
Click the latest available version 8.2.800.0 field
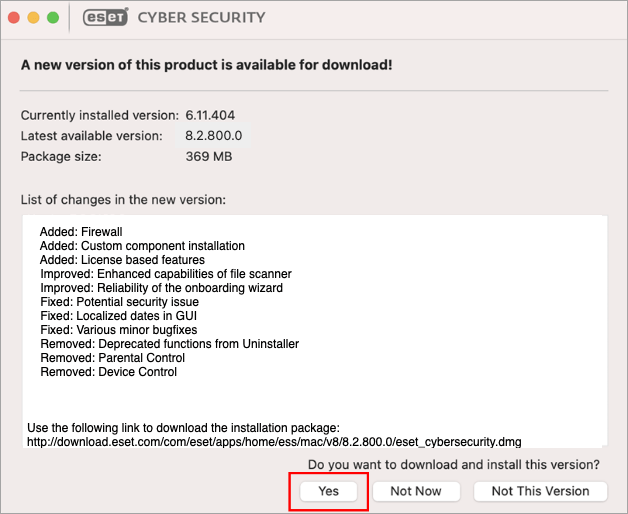(213, 136)
